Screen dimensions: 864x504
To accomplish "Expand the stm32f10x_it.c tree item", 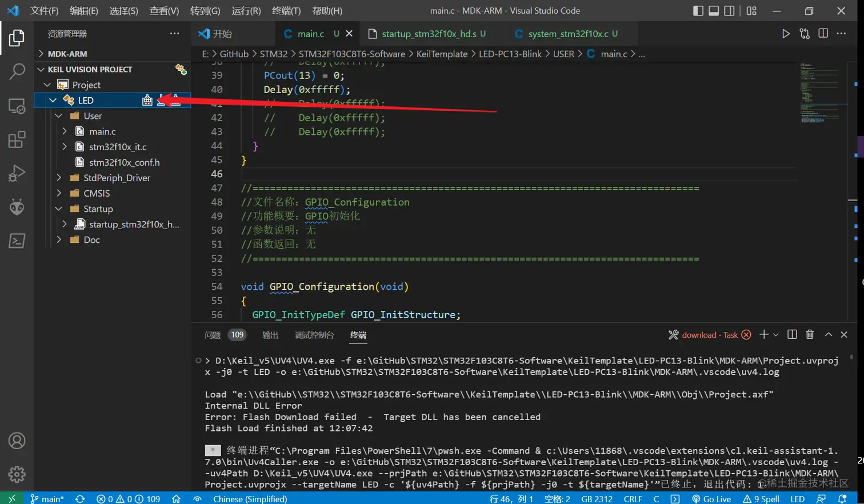I will (65, 147).
